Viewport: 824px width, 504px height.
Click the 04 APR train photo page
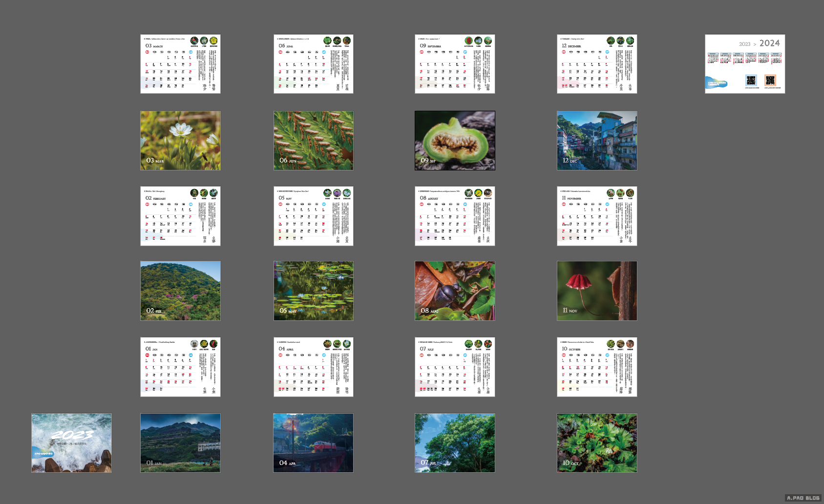point(313,443)
